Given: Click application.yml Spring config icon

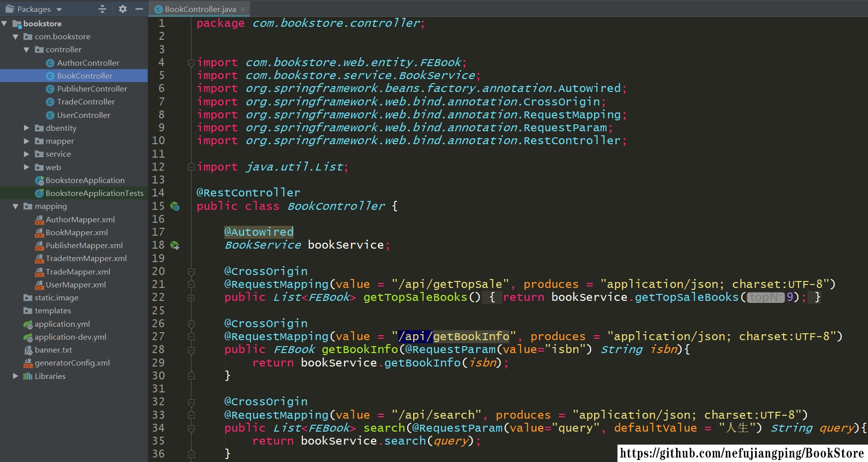Looking at the screenshot, I should [x=28, y=324].
